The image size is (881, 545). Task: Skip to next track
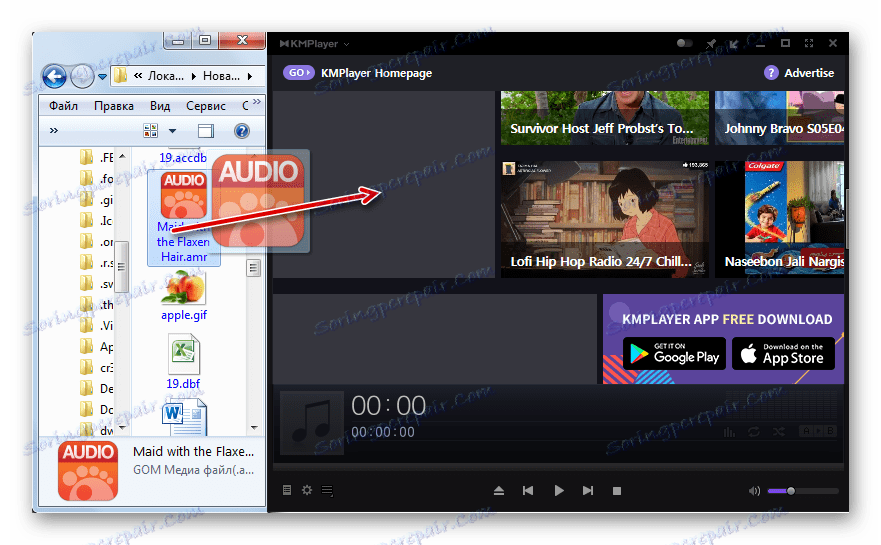[588, 490]
